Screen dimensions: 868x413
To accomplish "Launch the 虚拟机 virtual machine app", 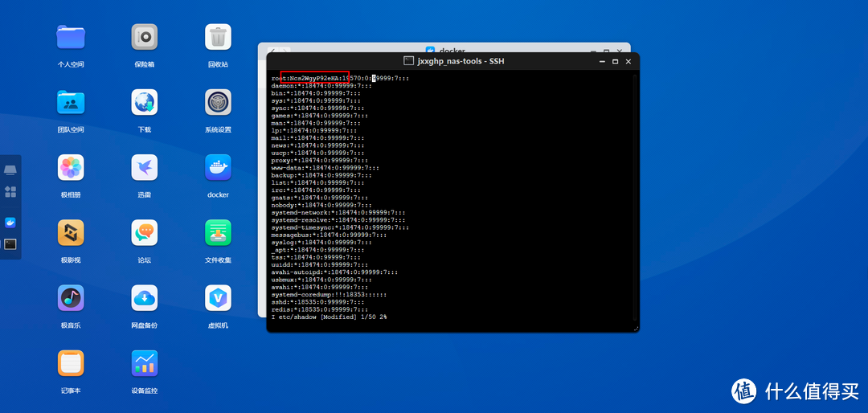I will [218, 298].
